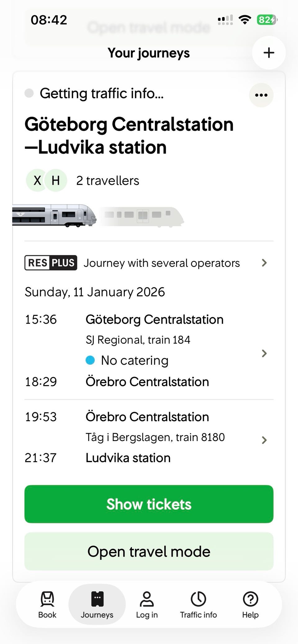Expand journey with several operators details

pos(264,263)
